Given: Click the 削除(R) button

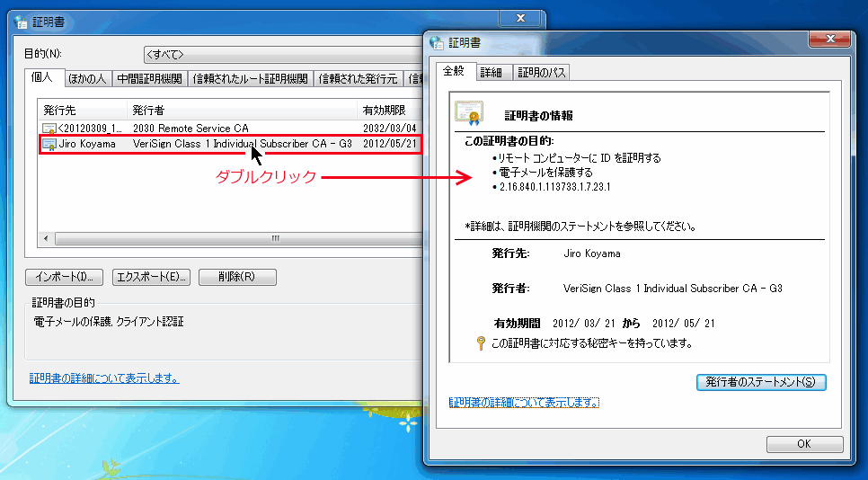Looking at the screenshot, I should click(237, 277).
